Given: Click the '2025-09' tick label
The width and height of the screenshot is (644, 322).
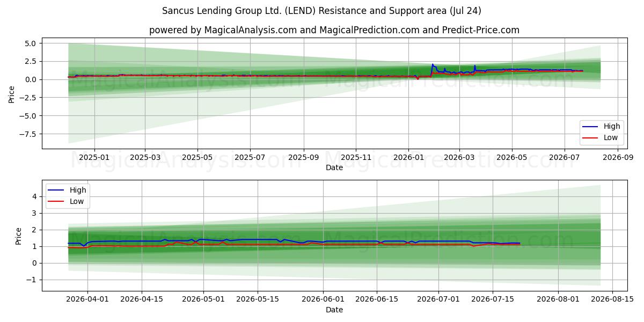Looking at the screenshot, I should click(304, 157).
